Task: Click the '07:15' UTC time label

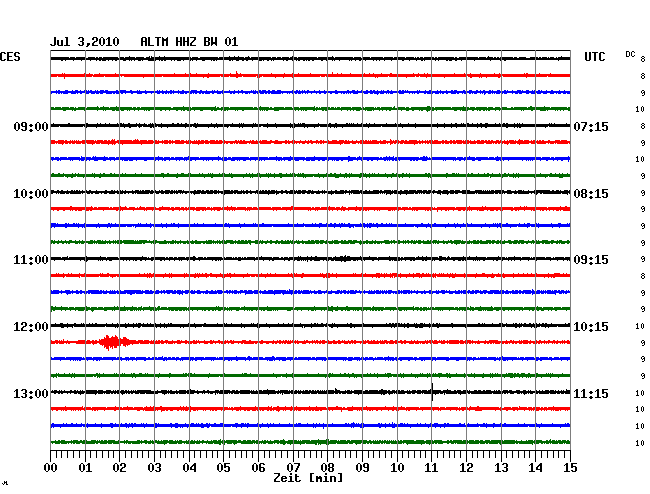Action: (591, 126)
